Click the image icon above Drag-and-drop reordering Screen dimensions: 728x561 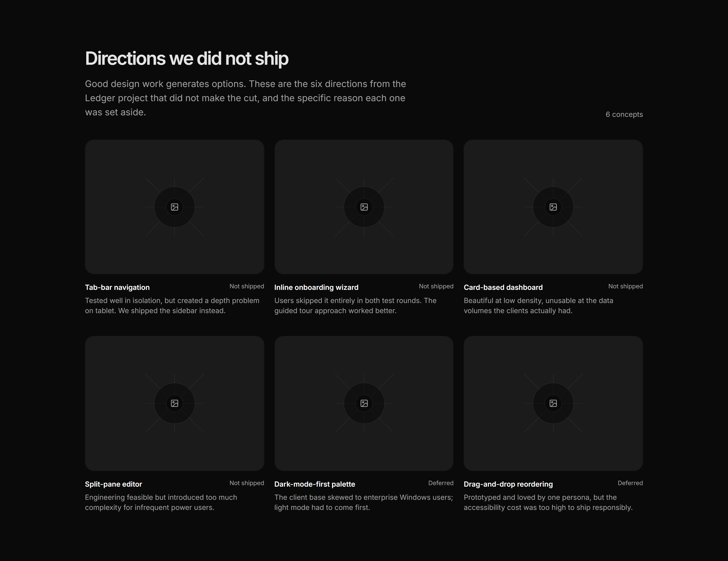click(x=553, y=403)
